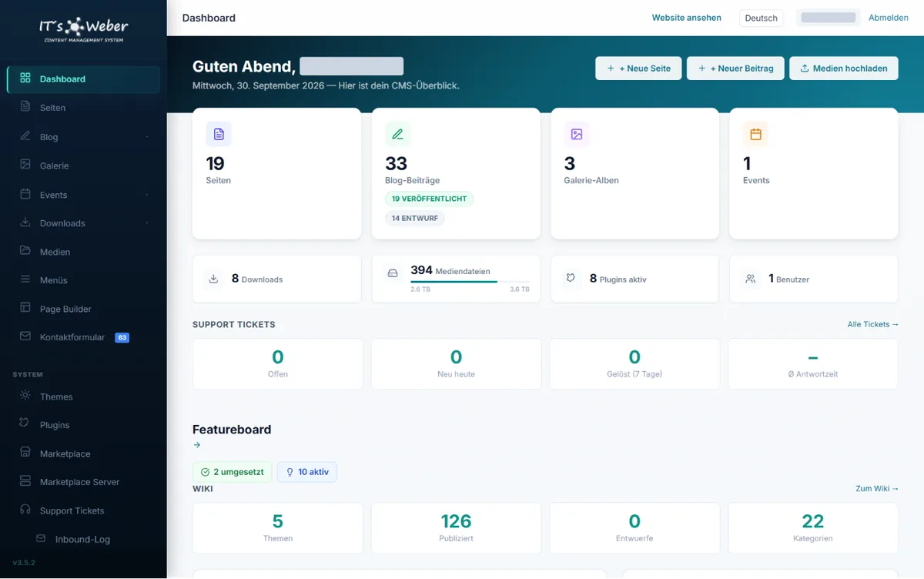Click the plugin icon beside 8 Plugins aktiv
This screenshot has height=579, width=924.
(x=571, y=279)
